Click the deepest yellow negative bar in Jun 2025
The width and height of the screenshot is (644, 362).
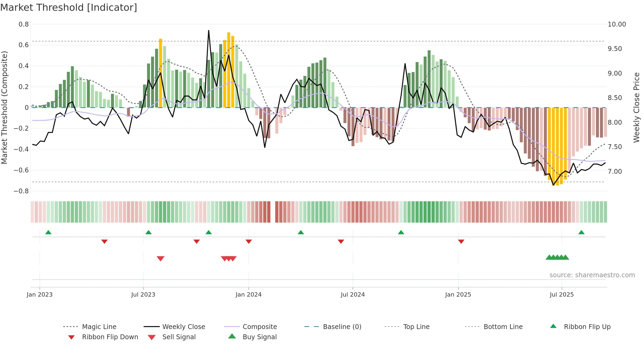553,147
